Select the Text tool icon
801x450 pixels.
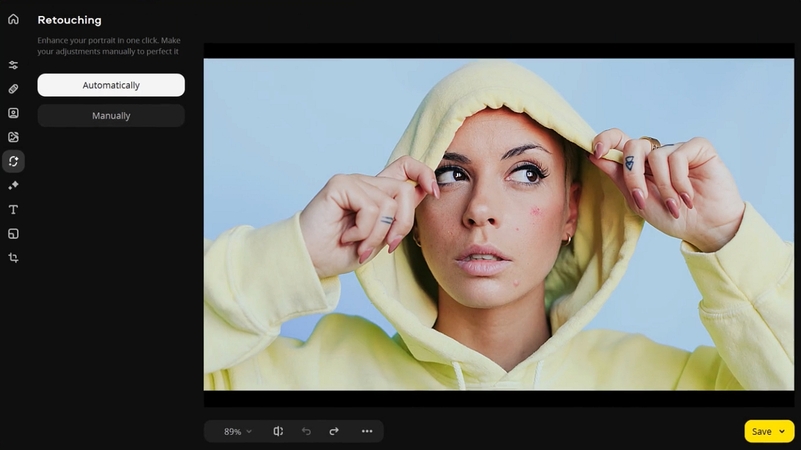(13, 209)
